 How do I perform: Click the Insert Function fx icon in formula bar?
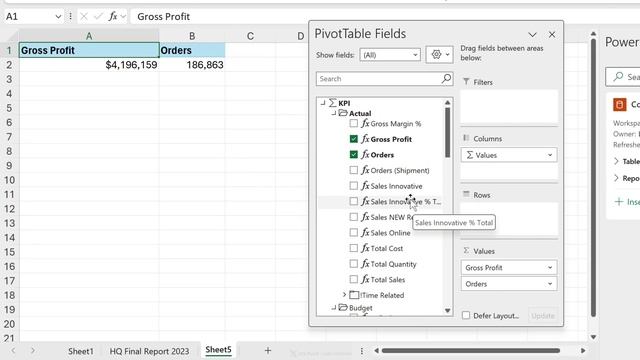tap(113, 16)
